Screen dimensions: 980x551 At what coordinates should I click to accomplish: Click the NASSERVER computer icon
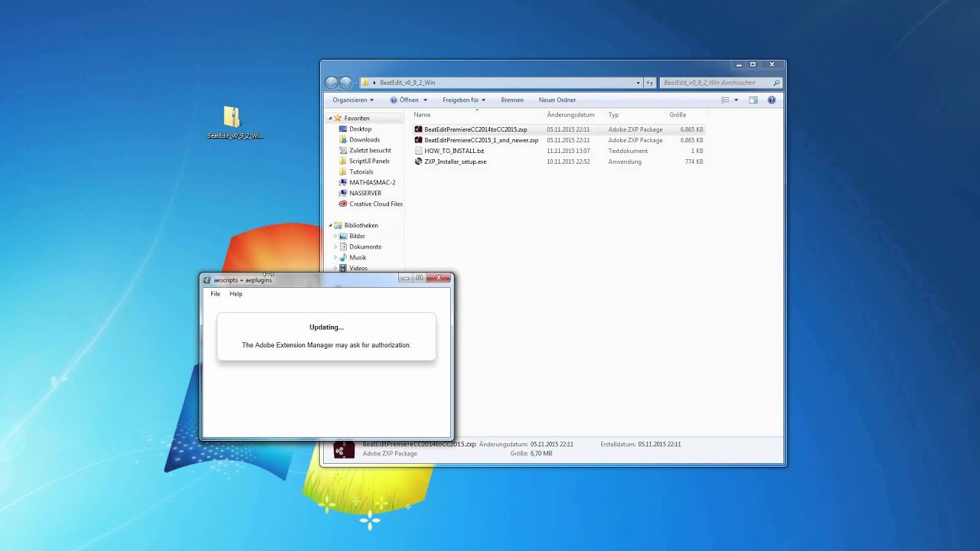pyautogui.click(x=343, y=194)
